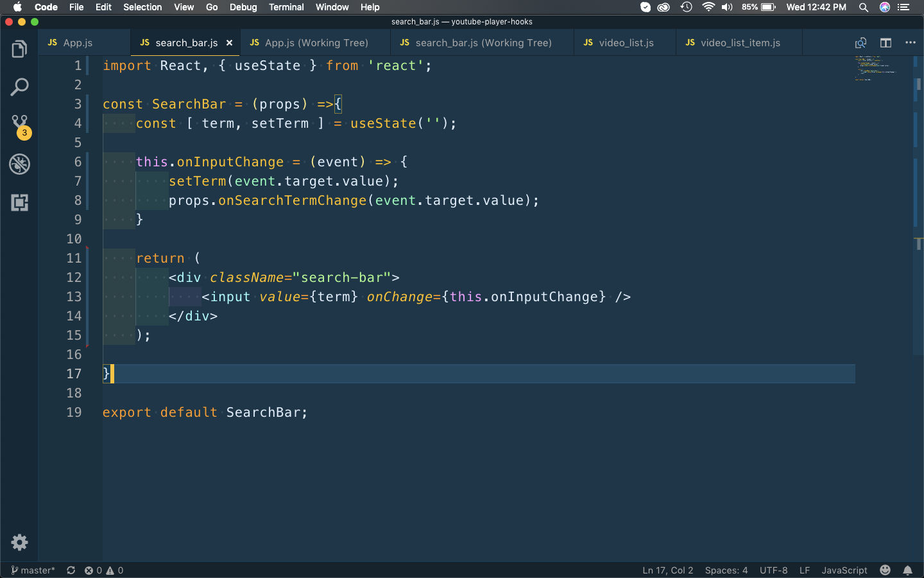This screenshot has width=924, height=578.
Task: Open the More Actions ellipsis menu
Action: tap(911, 43)
